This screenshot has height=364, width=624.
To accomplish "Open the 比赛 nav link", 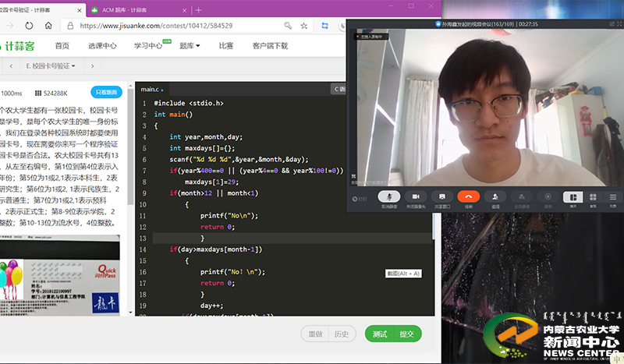I will click(x=226, y=46).
